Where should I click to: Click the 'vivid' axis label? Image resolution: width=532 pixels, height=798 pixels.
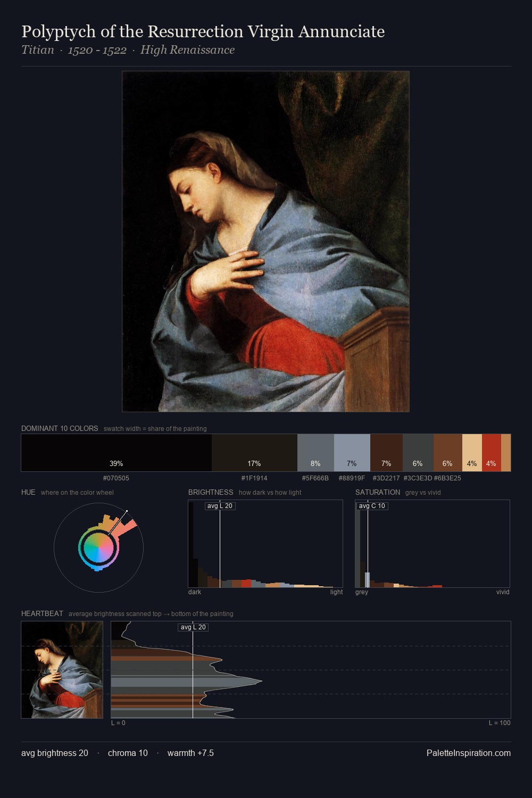click(x=503, y=592)
